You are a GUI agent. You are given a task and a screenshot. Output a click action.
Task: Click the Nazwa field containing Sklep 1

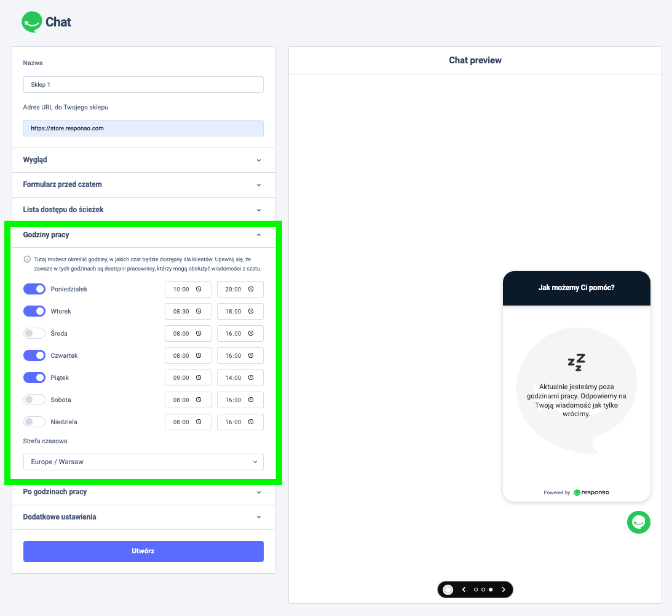coord(143,85)
